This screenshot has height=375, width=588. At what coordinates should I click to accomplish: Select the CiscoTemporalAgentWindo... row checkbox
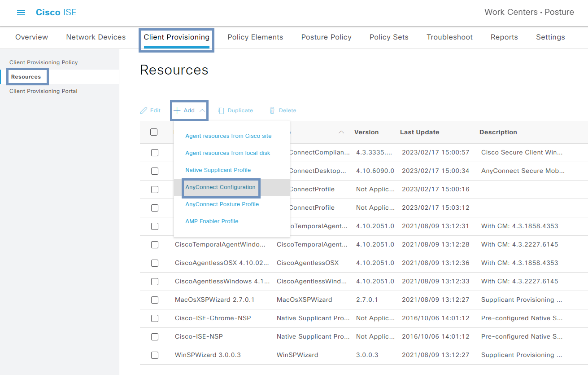(155, 245)
